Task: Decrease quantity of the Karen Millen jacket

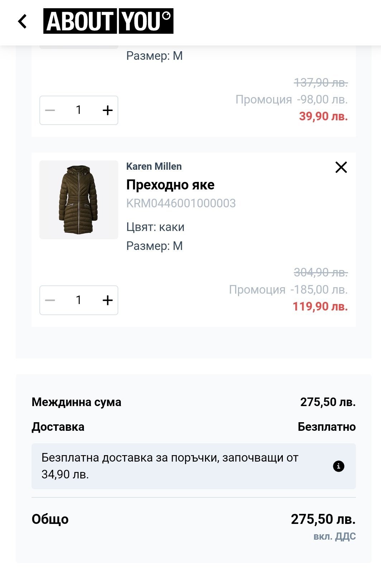Action: pyautogui.click(x=50, y=300)
